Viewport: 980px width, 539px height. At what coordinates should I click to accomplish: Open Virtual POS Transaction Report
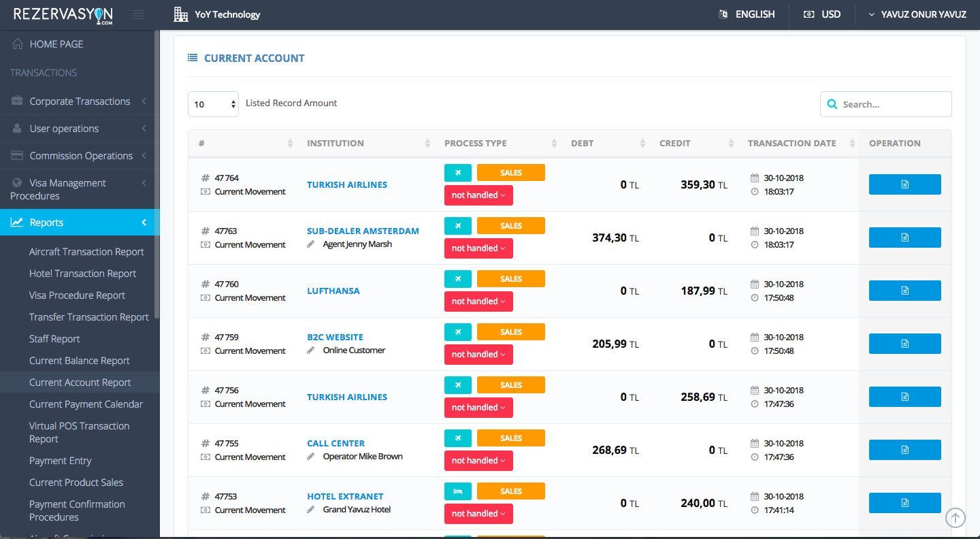click(x=80, y=432)
